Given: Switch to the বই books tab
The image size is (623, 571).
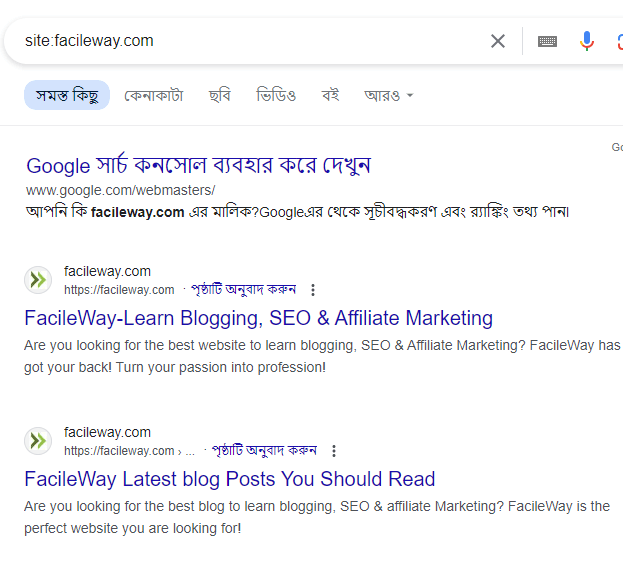Looking at the screenshot, I should (x=330, y=96).
